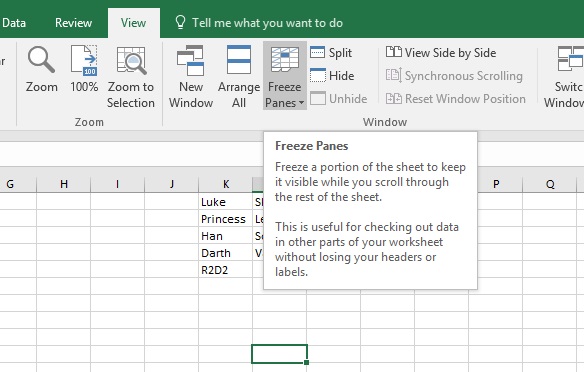Select column J header

(172, 184)
